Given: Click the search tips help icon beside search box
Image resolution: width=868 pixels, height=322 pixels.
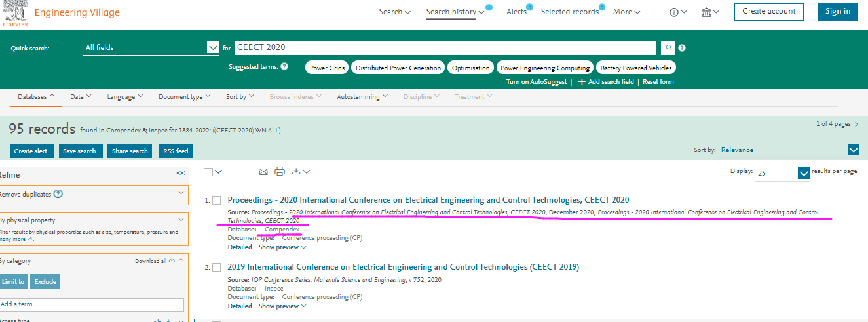Looking at the screenshot, I should [x=682, y=48].
